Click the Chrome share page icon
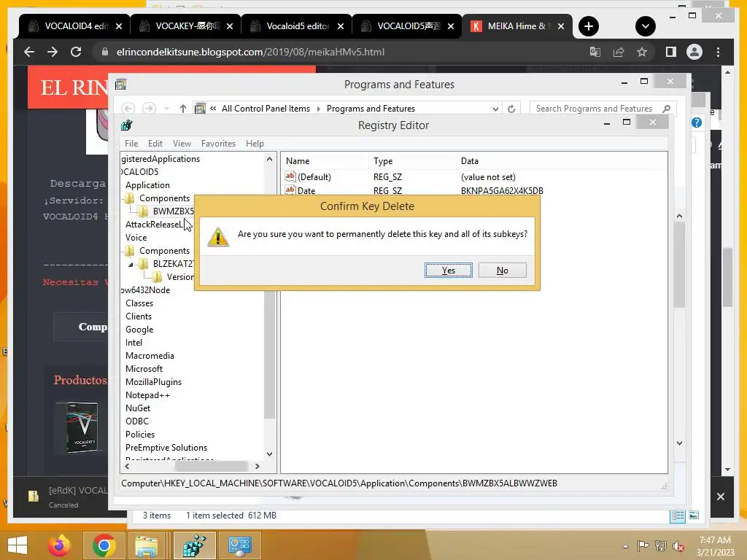 (x=619, y=52)
